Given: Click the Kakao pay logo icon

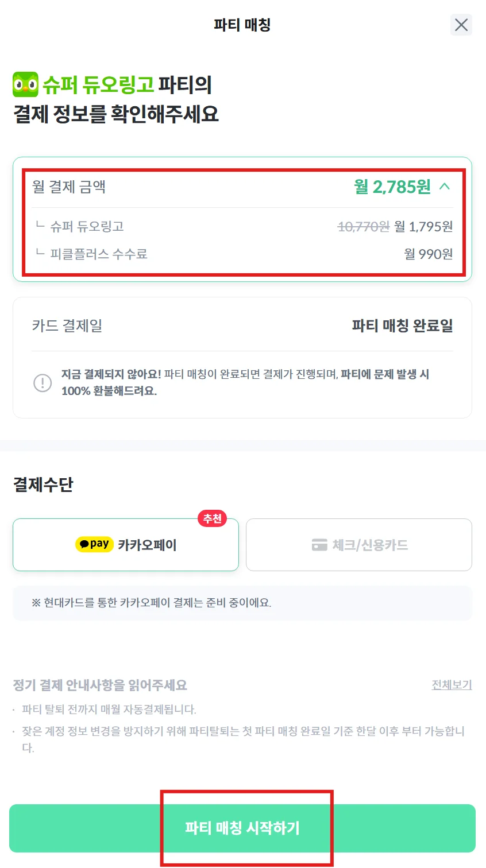Looking at the screenshot, I should pos(94,544).
